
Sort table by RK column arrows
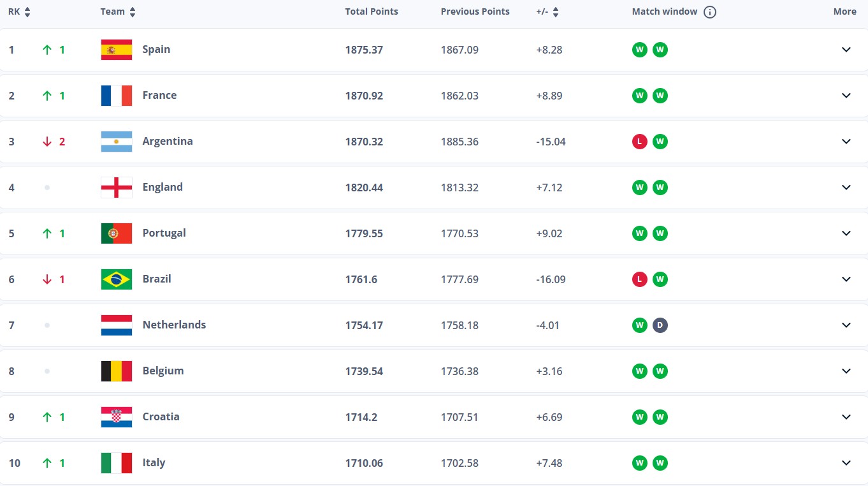(27, 12)
